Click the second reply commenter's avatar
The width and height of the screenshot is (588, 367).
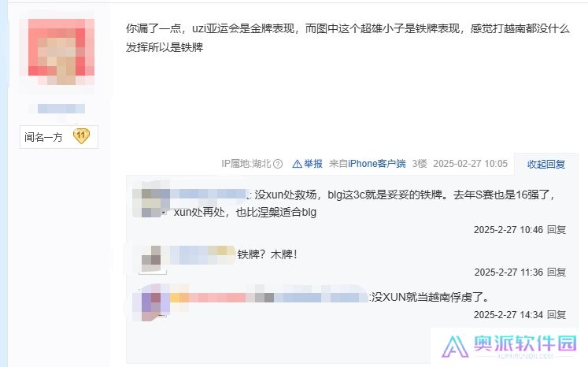(153, 259)
